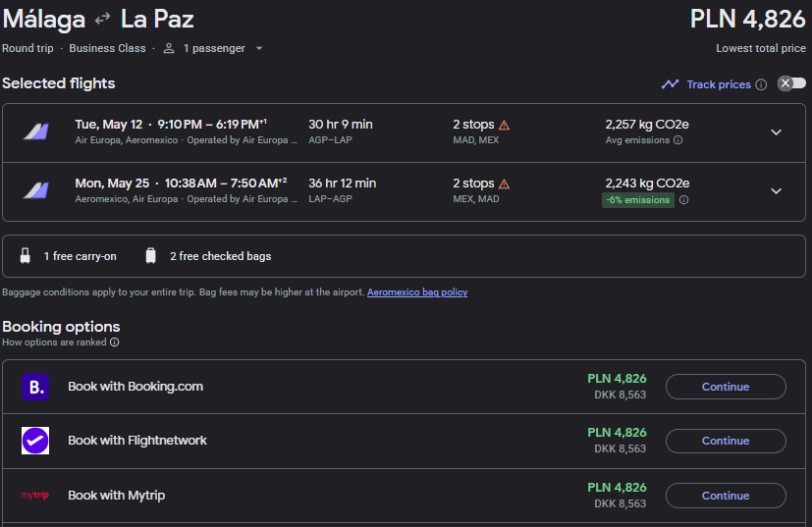The width and height of the screenshot is (812, 527).
Task: Click the passenger person icon
Action: pyautogui.click(x=169, y=48)
